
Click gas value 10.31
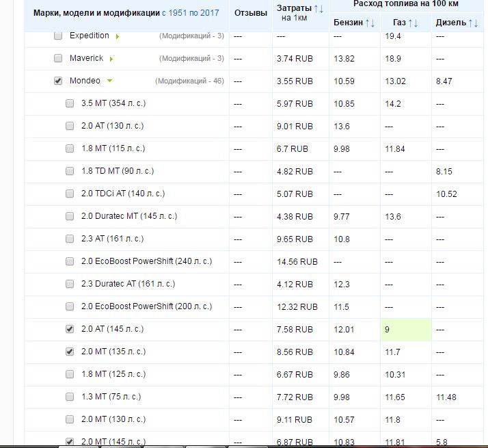395,375
